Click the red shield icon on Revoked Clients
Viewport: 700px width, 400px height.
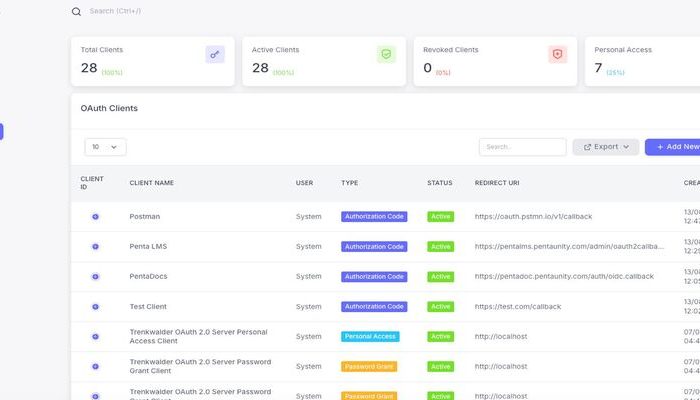tap(557, 55)
